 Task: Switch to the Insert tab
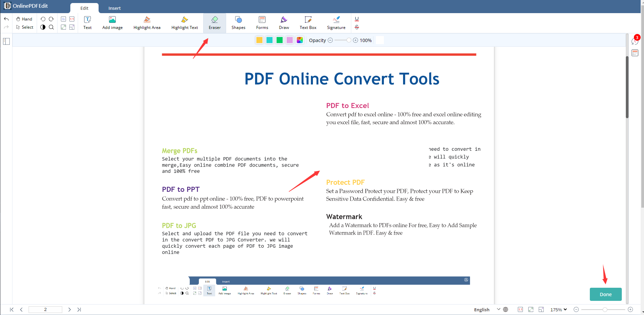click(114, 8)
